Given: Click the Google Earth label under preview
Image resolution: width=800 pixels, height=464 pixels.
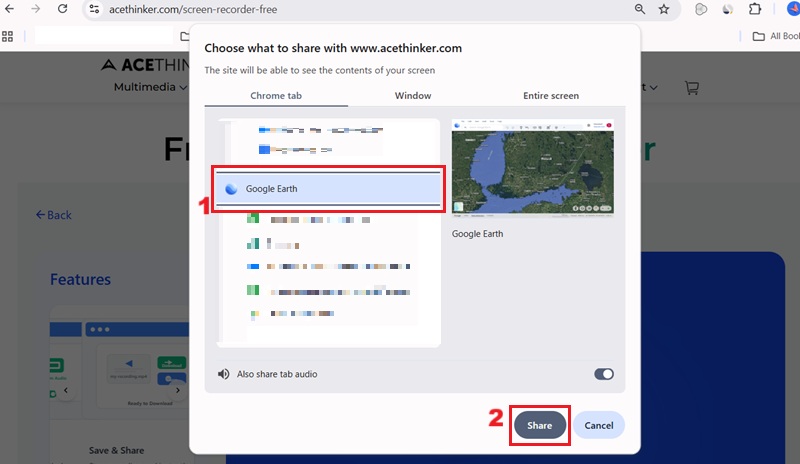Looking at the screenshot, I should pyautogui.click(x=478, y=234).
